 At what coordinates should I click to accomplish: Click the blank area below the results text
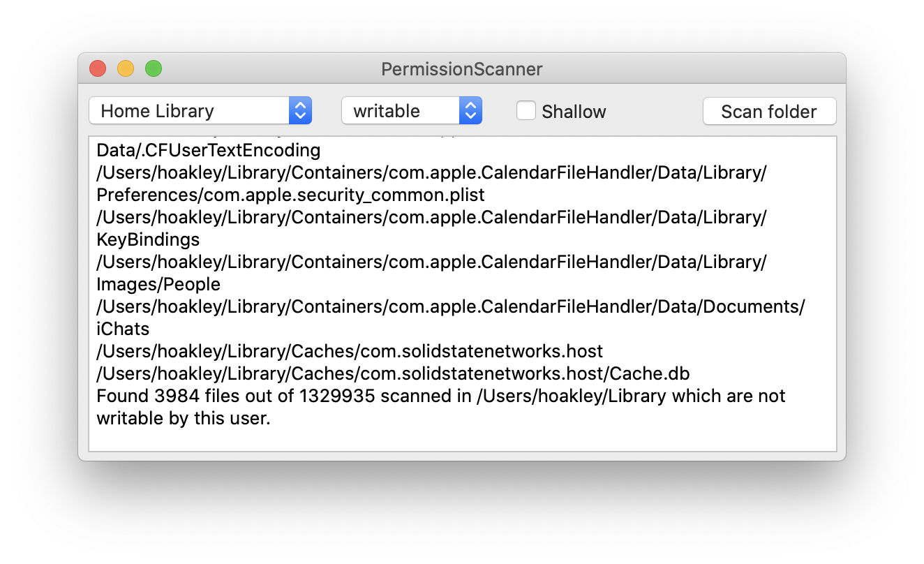point(462,440)
